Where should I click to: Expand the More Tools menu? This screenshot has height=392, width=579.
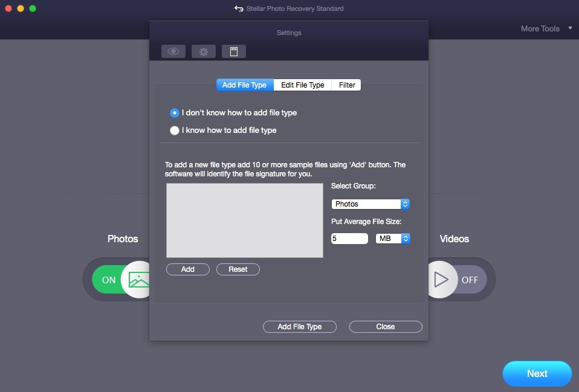544,28
